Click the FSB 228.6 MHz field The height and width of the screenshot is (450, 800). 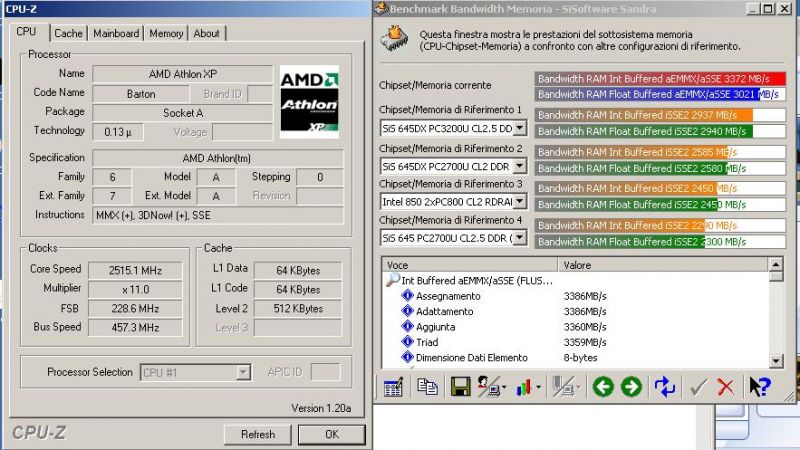(x=135, y=308)
